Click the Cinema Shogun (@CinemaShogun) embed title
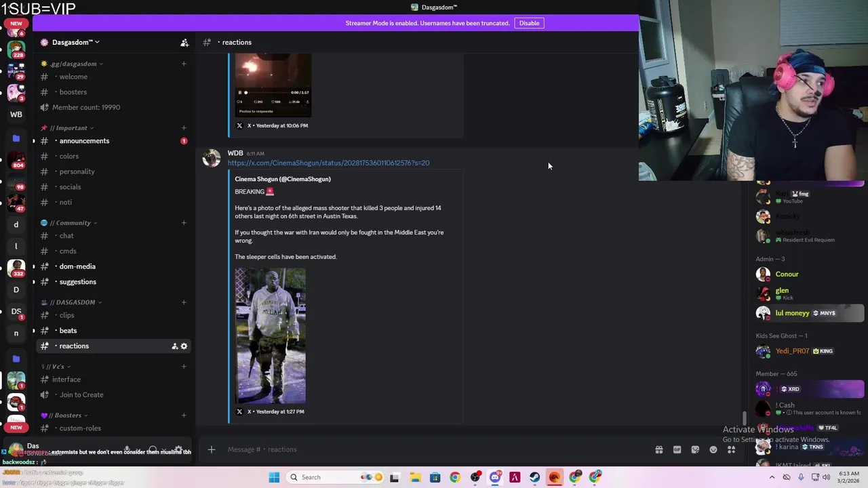868x488 pixels. click(x=283, y=179)
